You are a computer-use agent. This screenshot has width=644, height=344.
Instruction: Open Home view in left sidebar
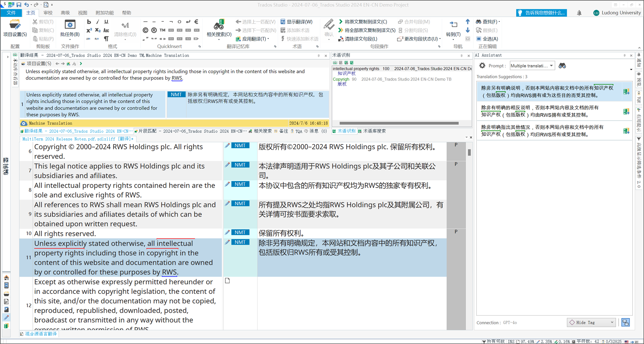[6, 278]
